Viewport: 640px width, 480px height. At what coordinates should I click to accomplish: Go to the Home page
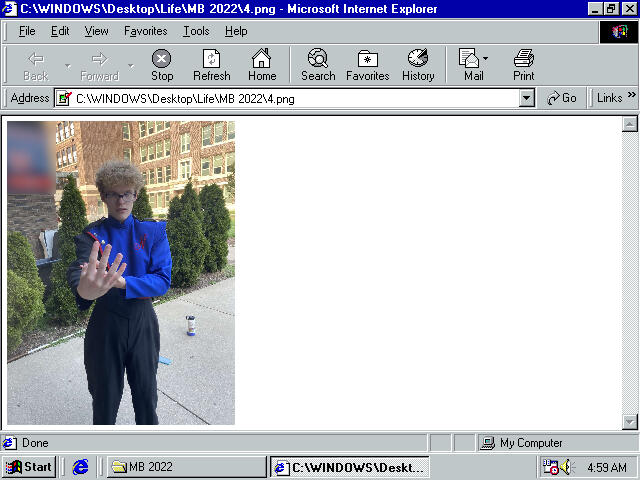(x=262, y=65)
